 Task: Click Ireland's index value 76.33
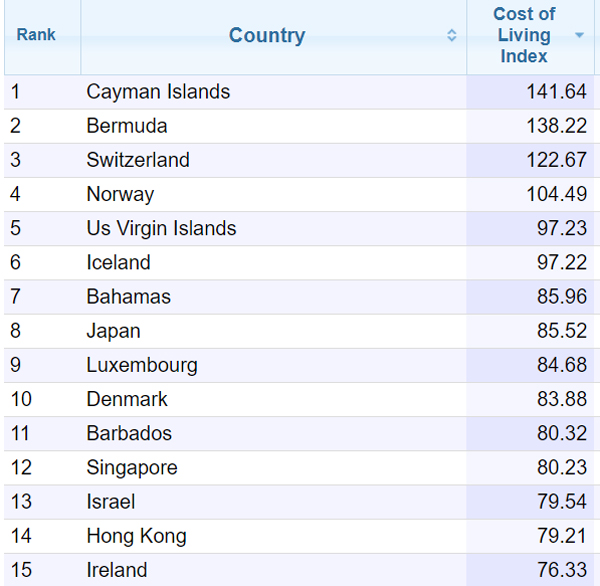(562, 570)
